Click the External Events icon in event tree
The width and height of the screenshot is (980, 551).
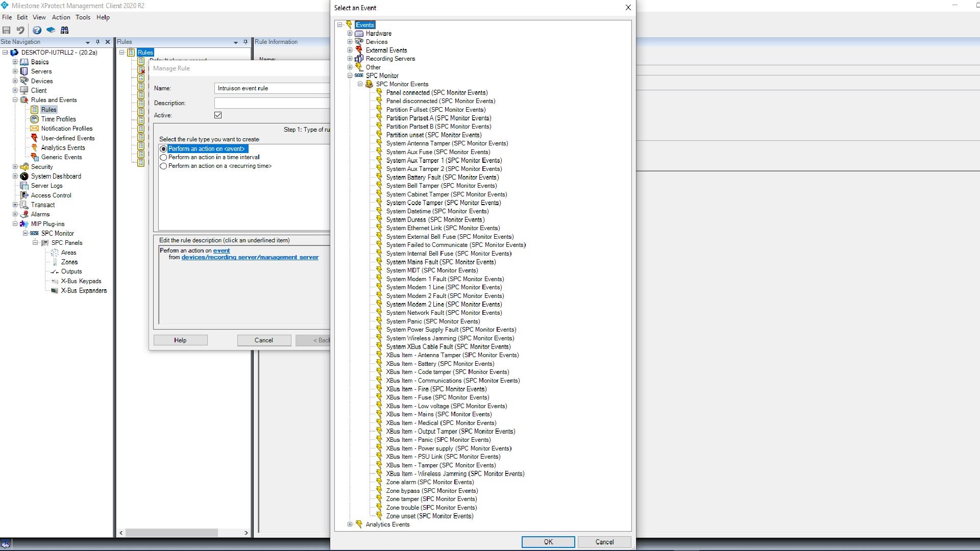pyautogui.click(x=359, y=50)
